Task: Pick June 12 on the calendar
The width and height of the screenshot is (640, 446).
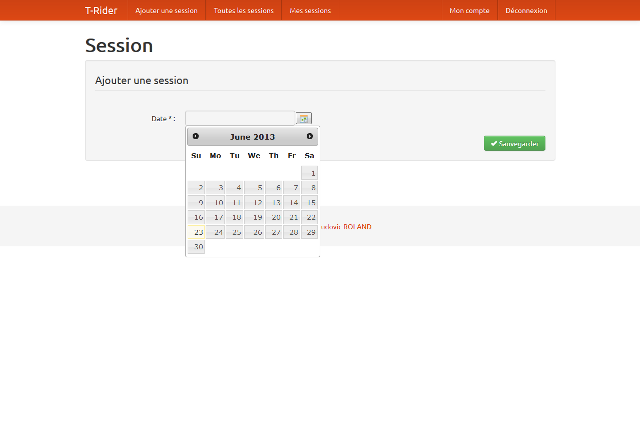Action: pyautogui.click(x=253, y=202)
